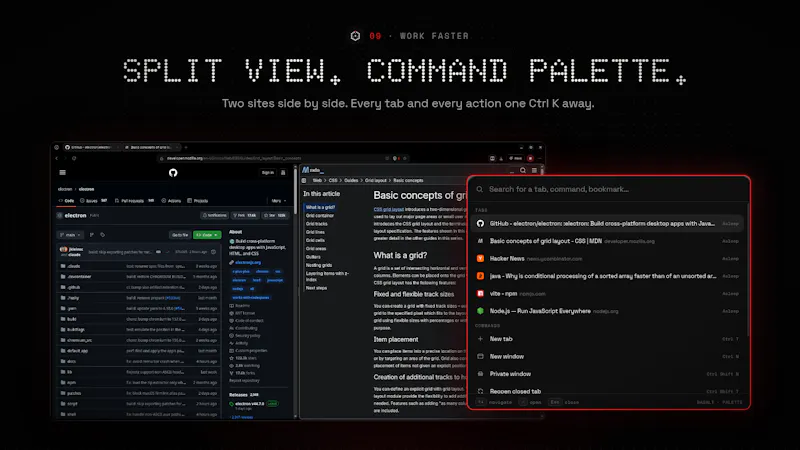The image size is (800, 450).
Task: Jump to 'What is a grid?' in article sidebar
Action: click(x=320, y=207)
